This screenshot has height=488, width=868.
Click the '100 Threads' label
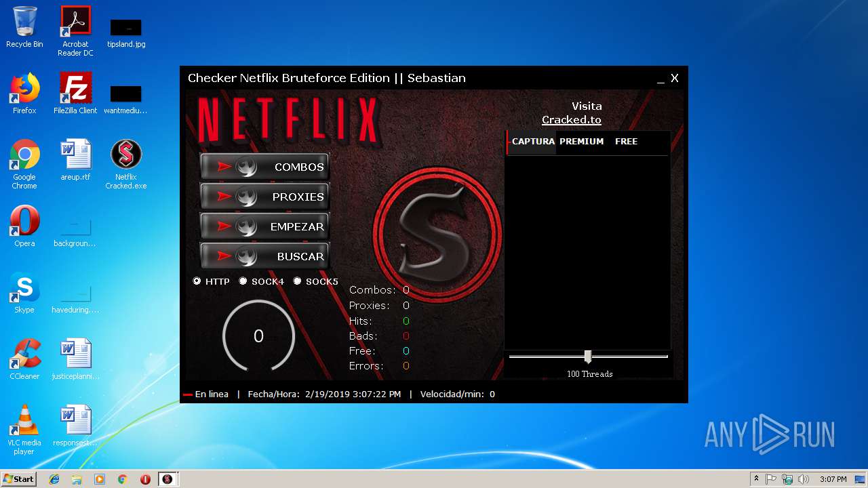[x=589, y=374]
